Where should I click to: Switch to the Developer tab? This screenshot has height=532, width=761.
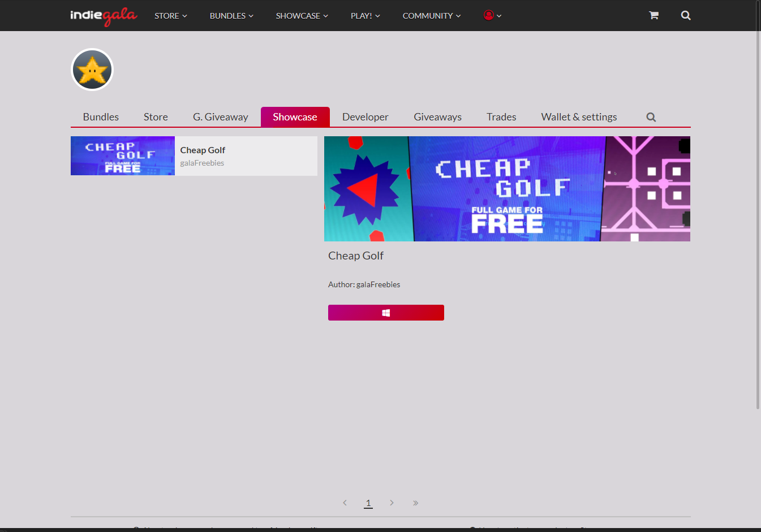[x=366, y=117]
